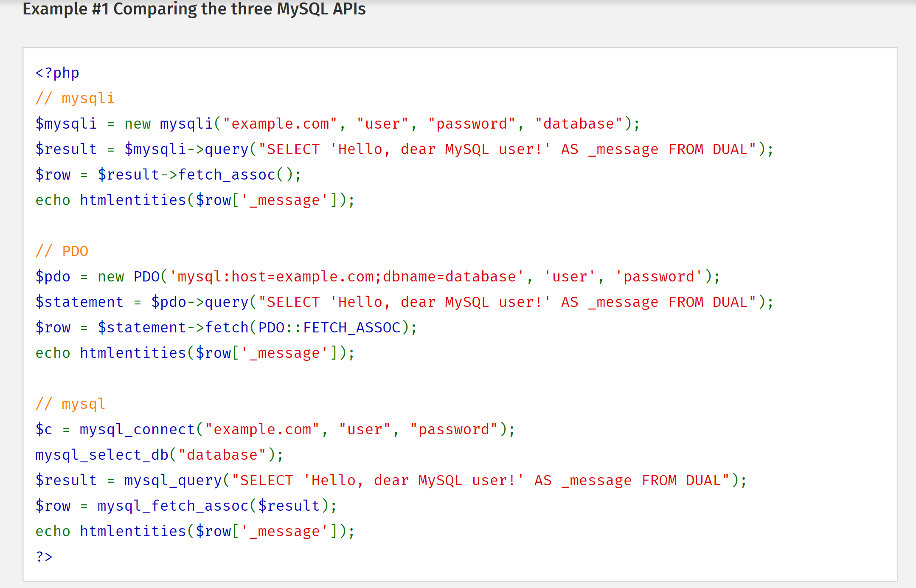Click the mysql_fetch_assoc function name
Viewport: 916px width, 588px height.
pos(173,506)
